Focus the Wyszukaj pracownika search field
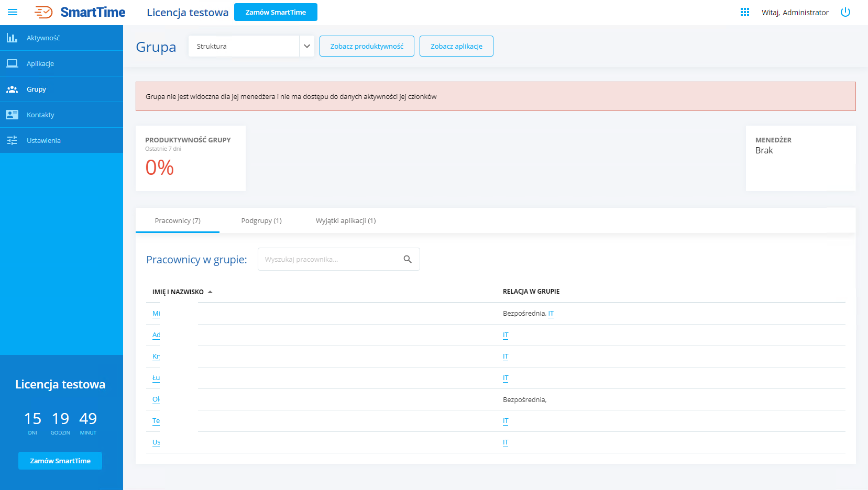 click(330, 259)
